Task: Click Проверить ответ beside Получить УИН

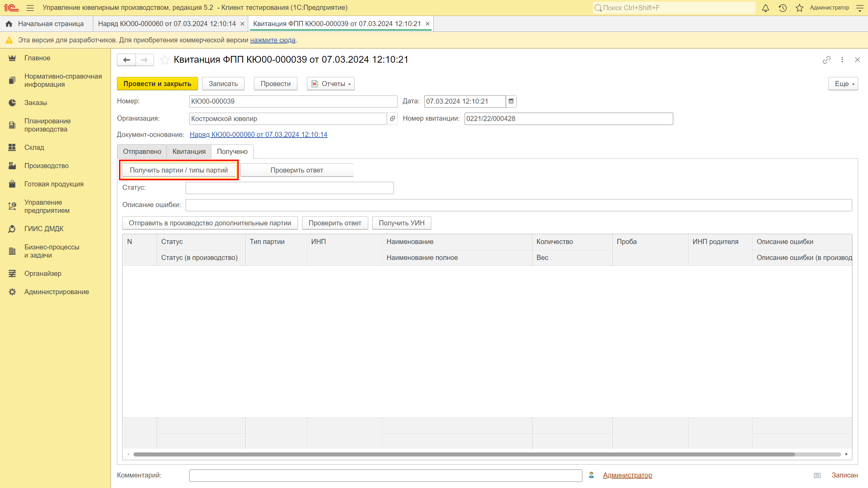Action: pyautogui.click(x=335, y=223)
